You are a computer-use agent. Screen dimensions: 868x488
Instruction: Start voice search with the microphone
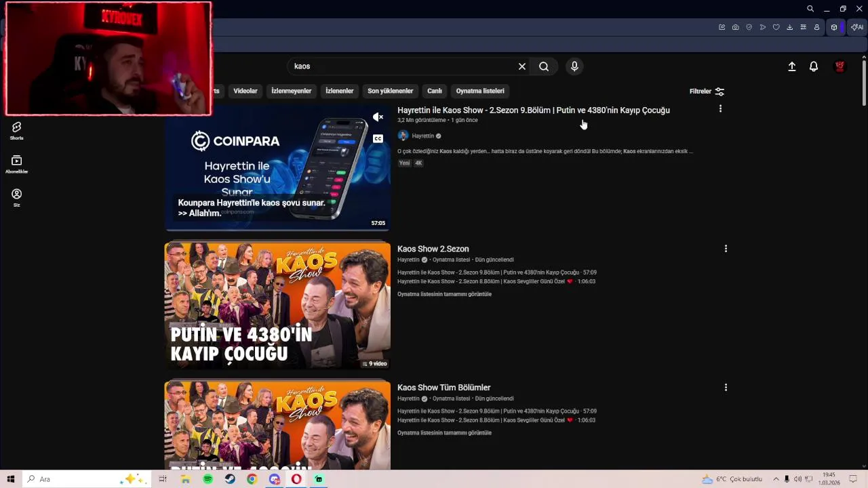point(574,66)
